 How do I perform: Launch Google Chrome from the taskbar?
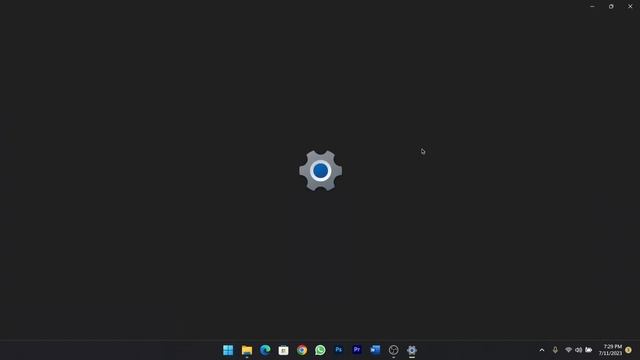(x=302, y=350)
